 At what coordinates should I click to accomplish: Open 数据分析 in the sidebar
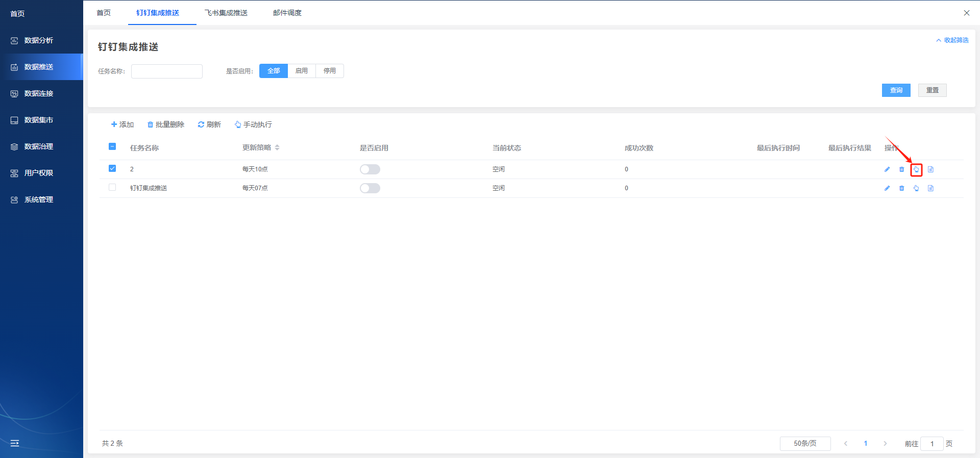pos(41,40)
